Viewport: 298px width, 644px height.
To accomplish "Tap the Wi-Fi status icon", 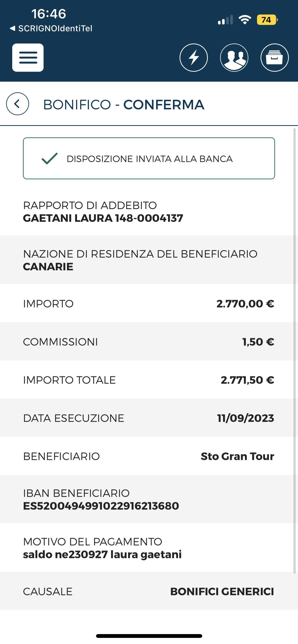I will (245, 20).
